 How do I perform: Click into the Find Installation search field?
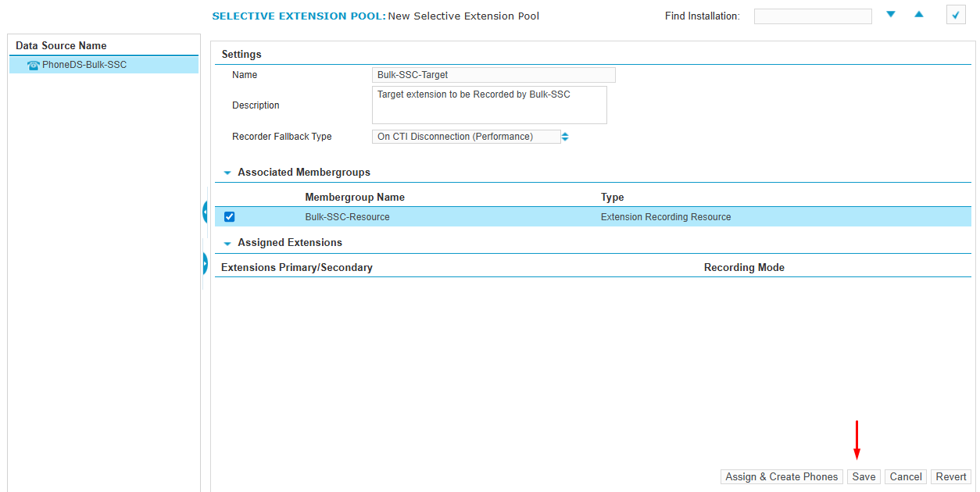pos(813,16)
